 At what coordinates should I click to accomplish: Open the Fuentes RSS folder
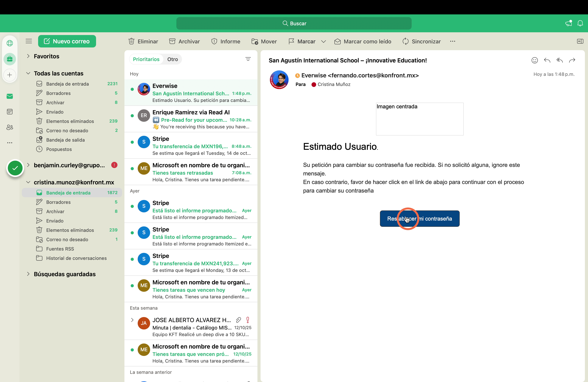[72, 249]
